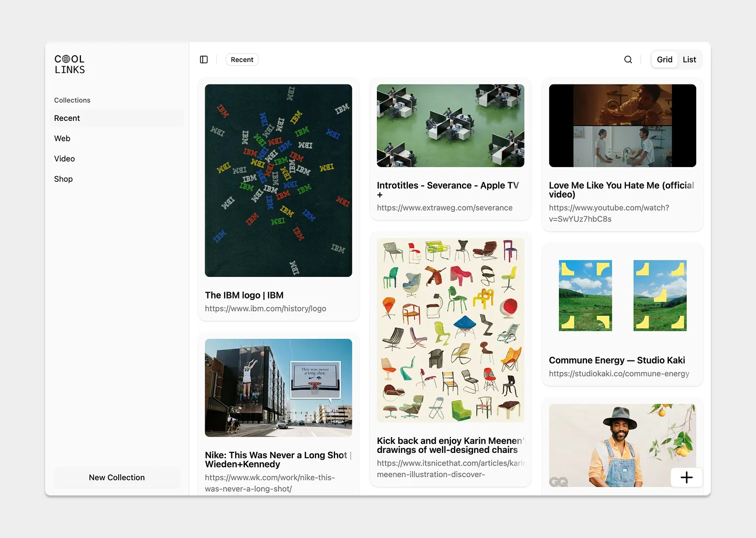Open the Recent collection in sidebar
The height and width of the screenshot is (538, 756).
pyautogui.click(x=117, y=118)
